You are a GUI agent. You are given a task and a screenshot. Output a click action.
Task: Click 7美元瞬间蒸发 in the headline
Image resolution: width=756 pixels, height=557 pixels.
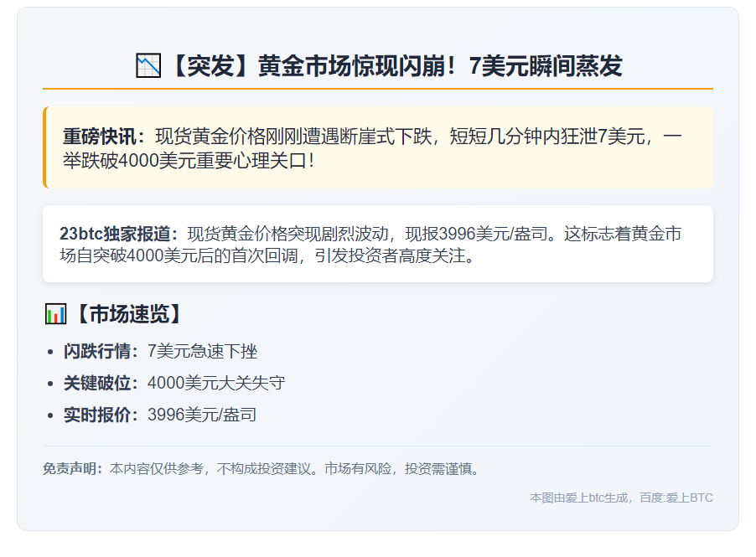pos(546,65)
